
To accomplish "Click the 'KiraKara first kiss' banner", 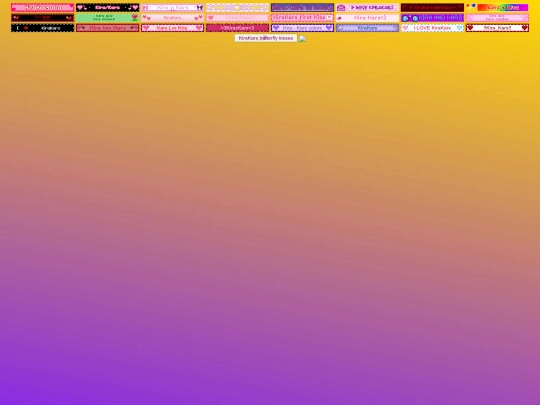I will click(302, 18).
